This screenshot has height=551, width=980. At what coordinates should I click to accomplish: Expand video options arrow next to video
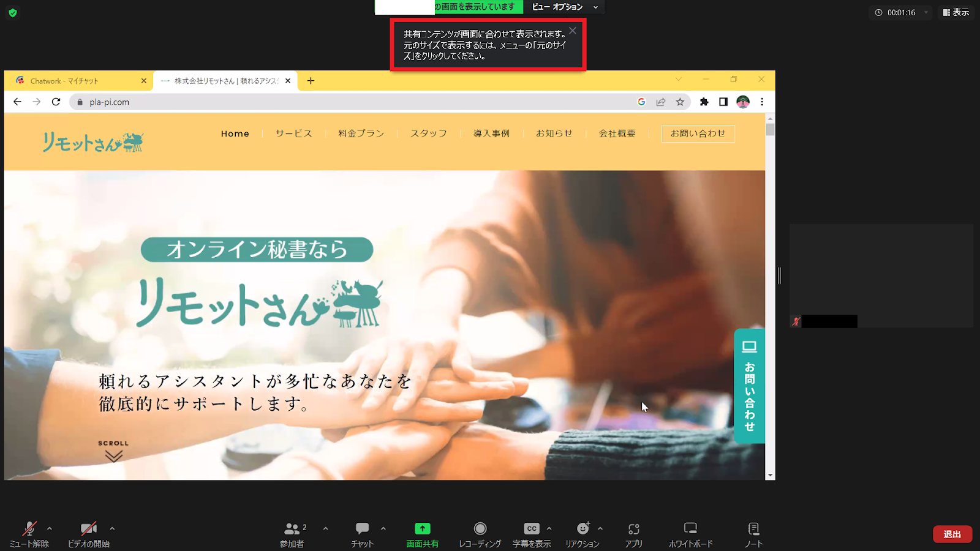112,528
